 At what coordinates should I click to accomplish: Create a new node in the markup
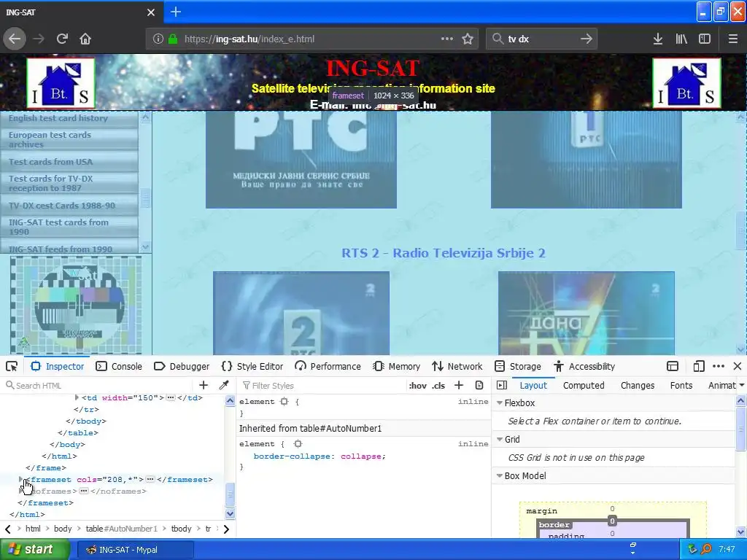click(204, 385)
